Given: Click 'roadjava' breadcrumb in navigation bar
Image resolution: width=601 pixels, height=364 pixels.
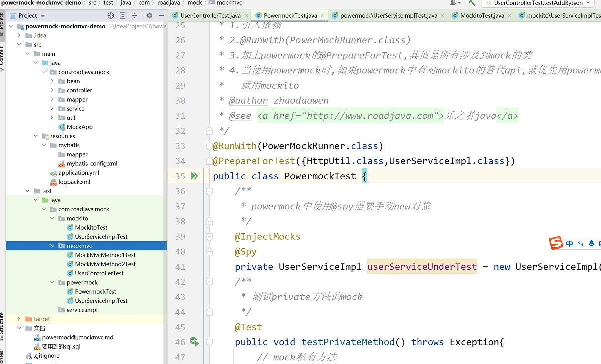Looking at the screenshot, I should coord(168,3).
